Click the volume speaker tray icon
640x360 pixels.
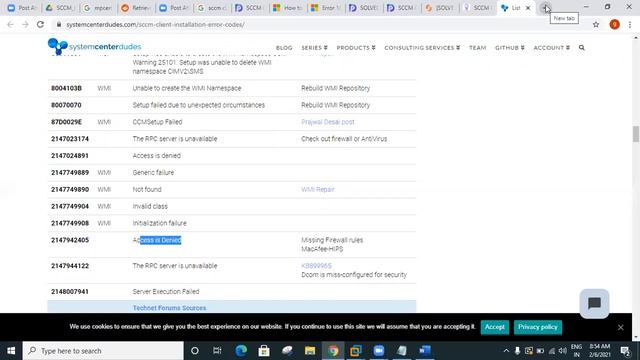point(562,351)
